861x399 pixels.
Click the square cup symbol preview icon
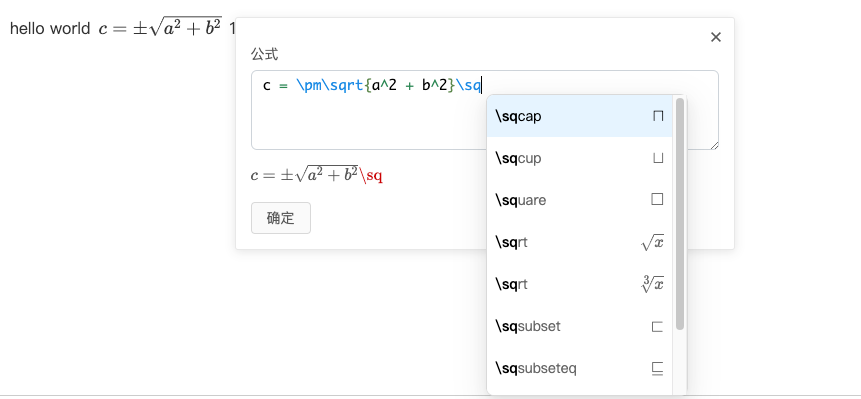click(x=658, y=158)
